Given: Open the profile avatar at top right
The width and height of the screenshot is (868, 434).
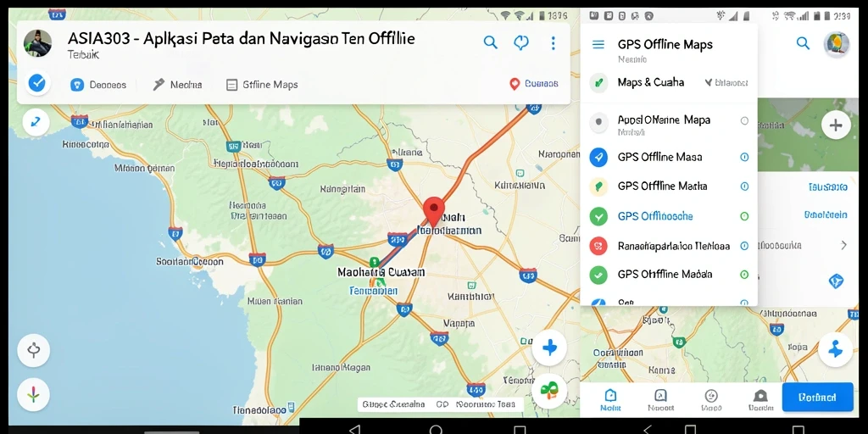Looking at the screenshot, I should tap(836, 44).
